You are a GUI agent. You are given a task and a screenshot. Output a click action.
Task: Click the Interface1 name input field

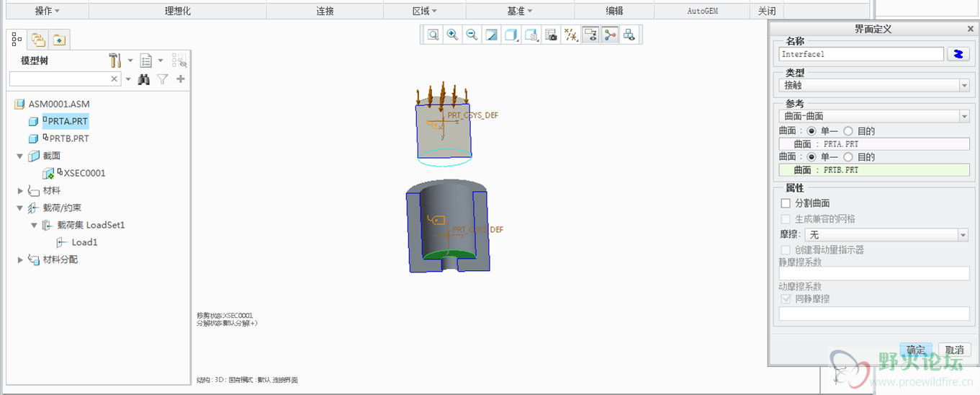point(861,54)
